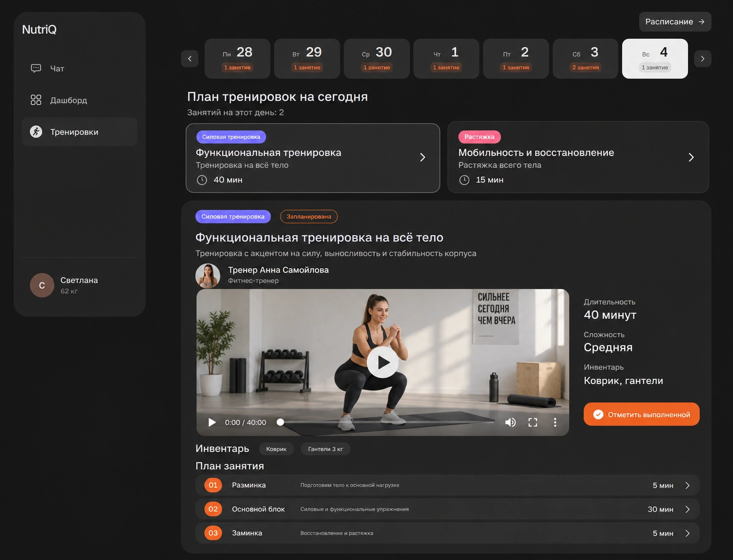This screenshot has height=560, width=733.
Task: Click the clock icon beside 15 мин
Action: tap(464, 180)
